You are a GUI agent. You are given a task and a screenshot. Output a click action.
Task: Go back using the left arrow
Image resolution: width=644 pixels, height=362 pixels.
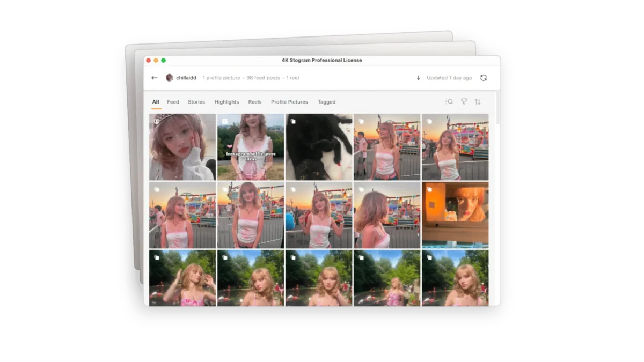(x=155, y=78)
